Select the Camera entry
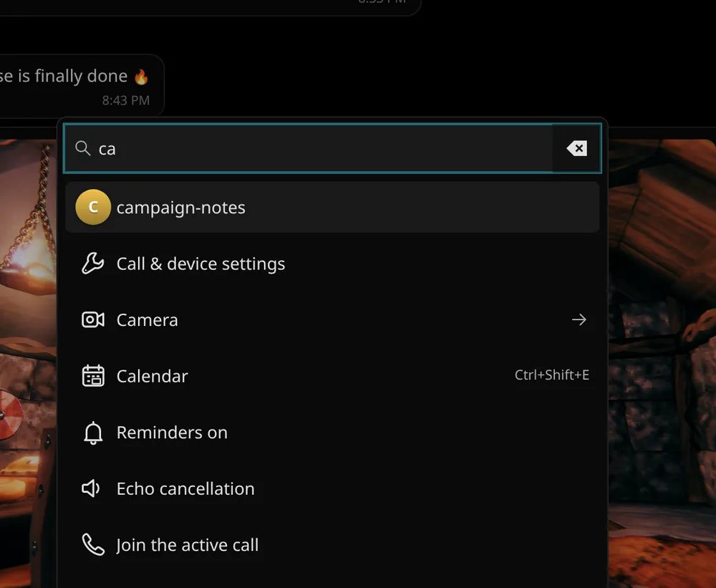 point(332,320)
